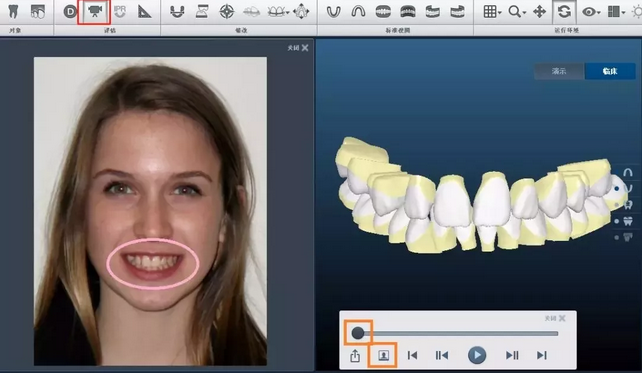Click the patient smile photo
Viewport: 643px width, 374px height.
tap(150, 211)
